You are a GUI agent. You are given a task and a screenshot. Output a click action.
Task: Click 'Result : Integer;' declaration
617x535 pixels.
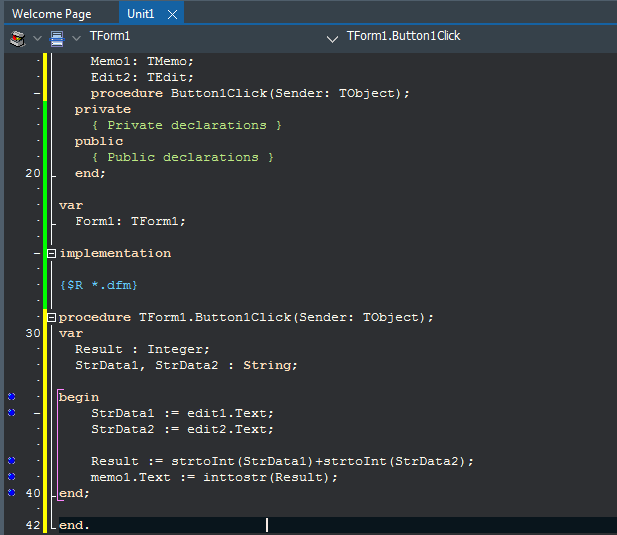tap(142, 349)
